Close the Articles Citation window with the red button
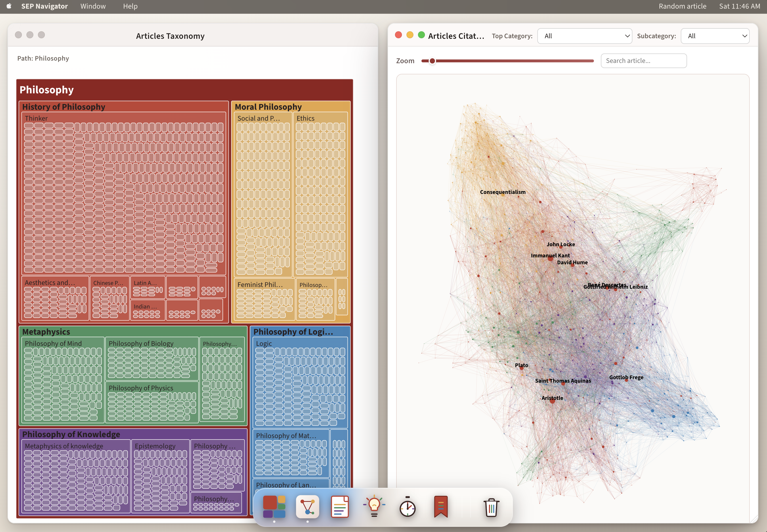This screenshot has height=532, width=767. tap(398, 35)
